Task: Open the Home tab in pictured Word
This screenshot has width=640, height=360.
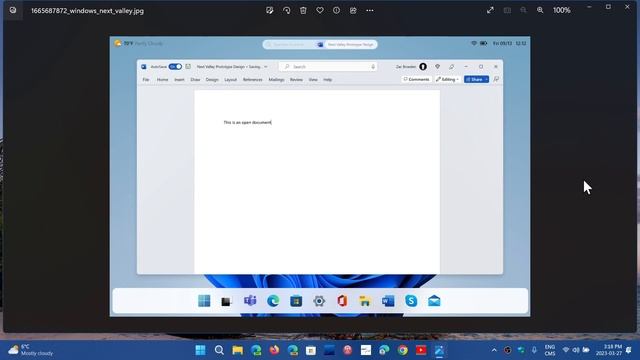Action: point(162,80)
